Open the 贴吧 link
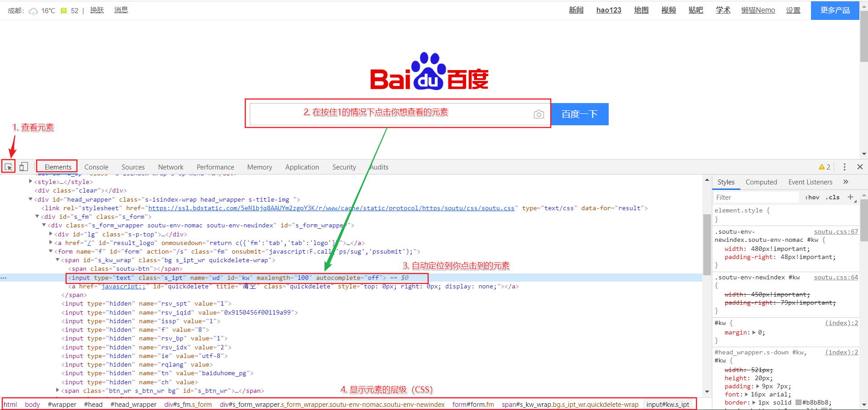The height and width of the screenshot is (410, 868). (696, 10)
